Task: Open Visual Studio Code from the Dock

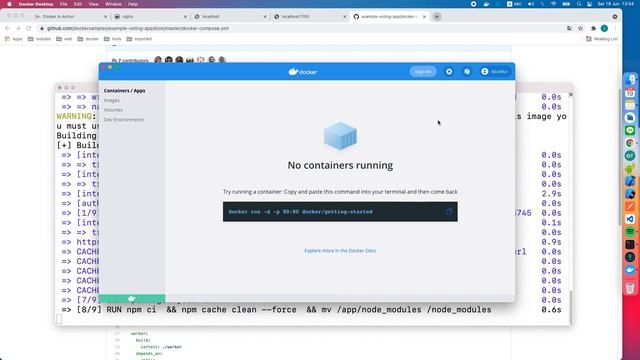Action: pos(630,219)
